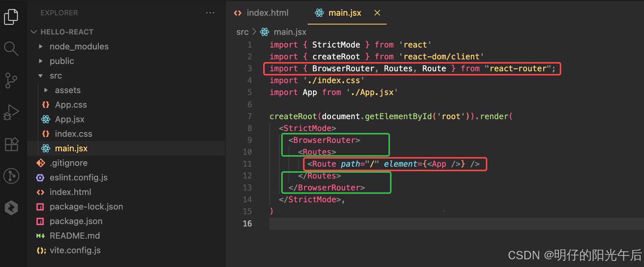This screenshot has width=644, height=267.
Task: Click the EXPLORER panel title
Action: [x=59, y=13]
